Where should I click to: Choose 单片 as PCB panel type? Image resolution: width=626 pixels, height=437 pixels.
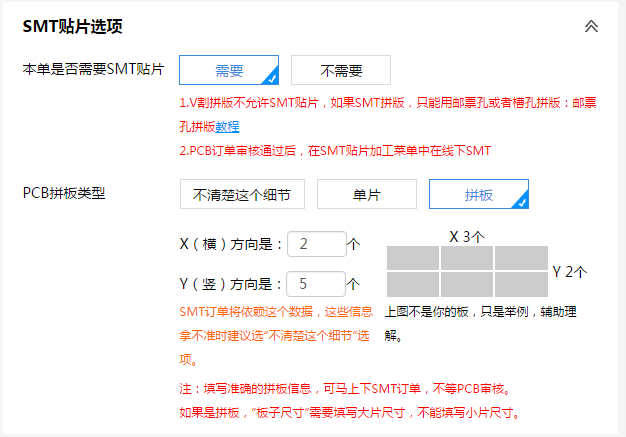click(x=366, y=195)
